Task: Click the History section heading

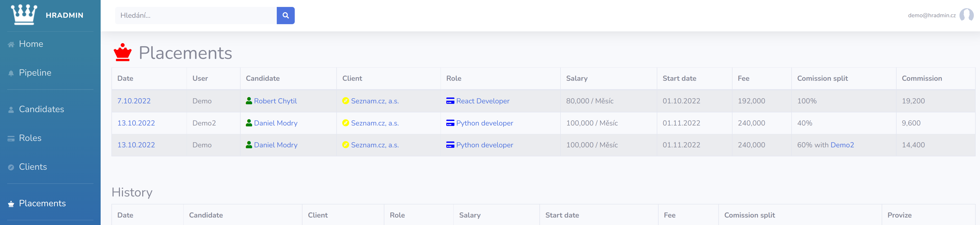Action: (132, 192)
